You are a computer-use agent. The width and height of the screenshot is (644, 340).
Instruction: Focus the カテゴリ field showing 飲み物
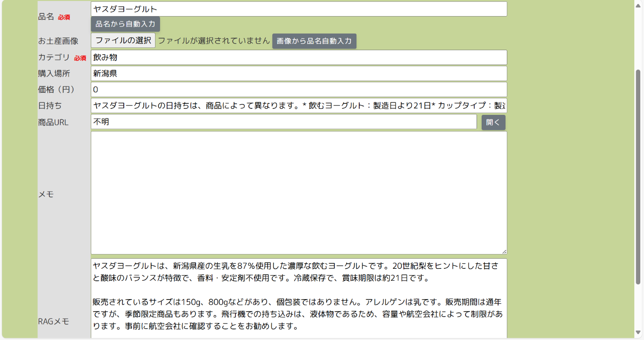click(299, 57)
